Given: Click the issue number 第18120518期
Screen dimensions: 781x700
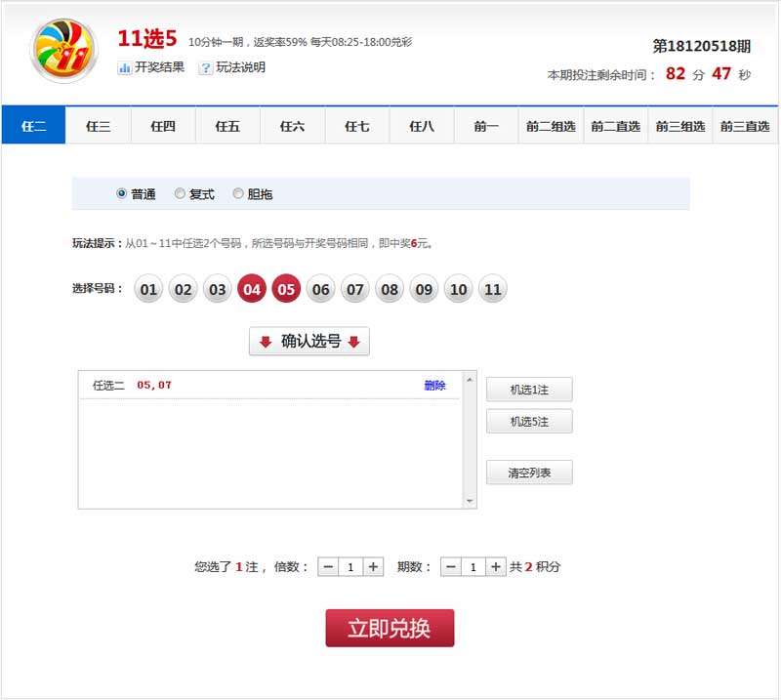Looking at the screenshot, I should 701,46.
